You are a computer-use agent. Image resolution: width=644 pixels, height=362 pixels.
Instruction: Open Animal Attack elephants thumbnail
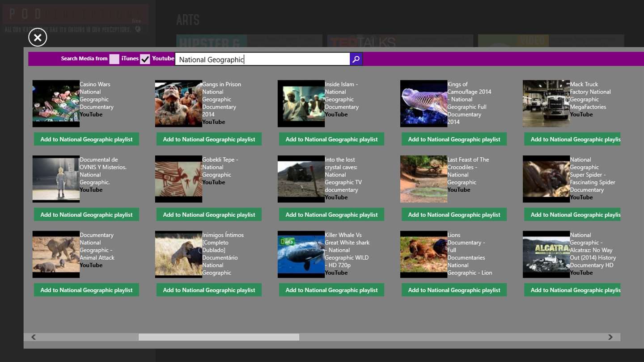pos(56,255)
